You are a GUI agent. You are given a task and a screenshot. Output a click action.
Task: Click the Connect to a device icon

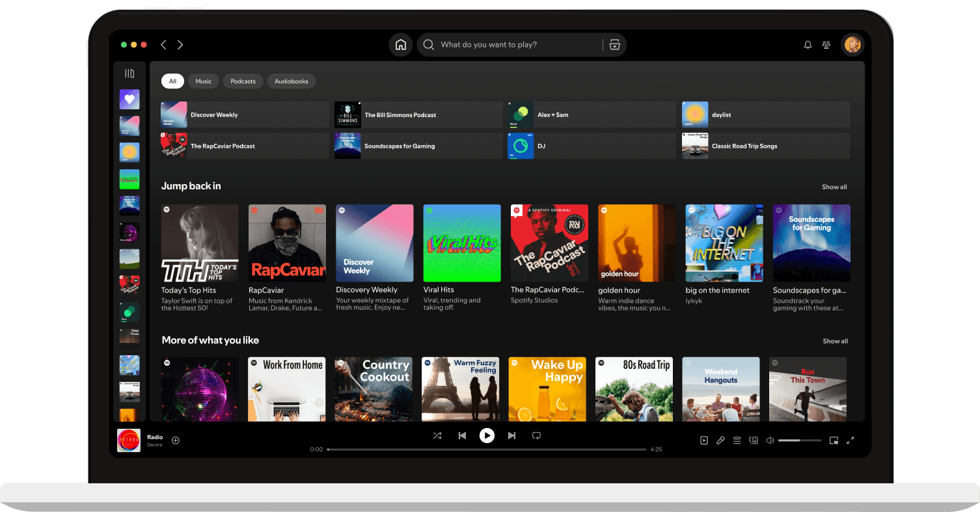tap(753, 440)
